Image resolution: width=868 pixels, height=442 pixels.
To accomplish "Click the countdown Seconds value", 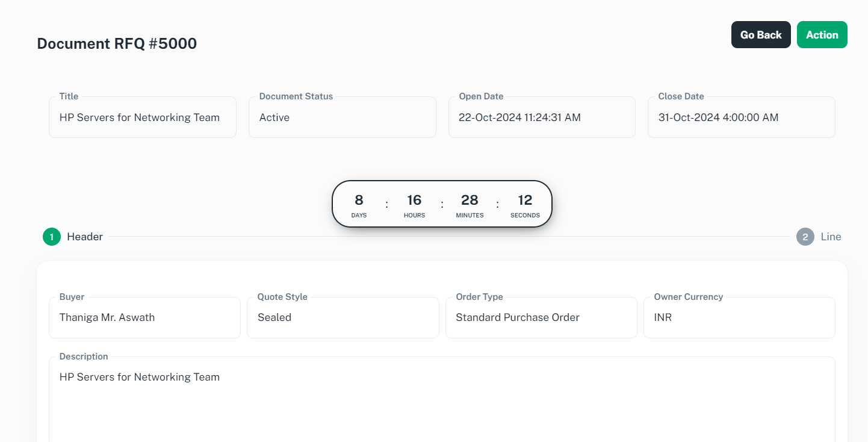I will click(x=525, y=201).
